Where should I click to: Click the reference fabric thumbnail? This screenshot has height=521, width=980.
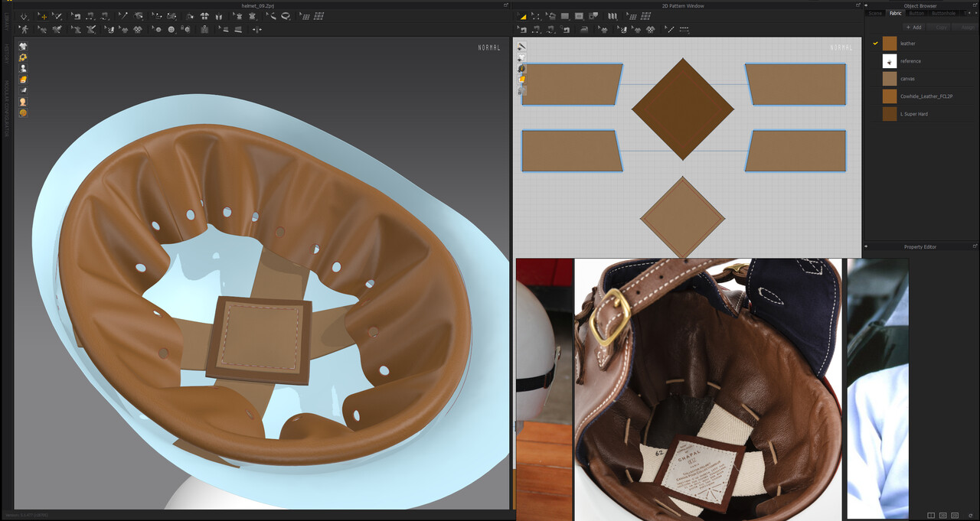coord(890,61)
